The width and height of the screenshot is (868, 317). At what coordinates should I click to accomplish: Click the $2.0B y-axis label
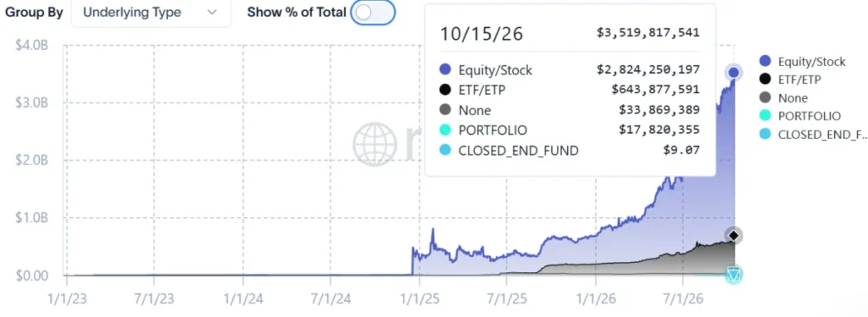tap(32, 160)
